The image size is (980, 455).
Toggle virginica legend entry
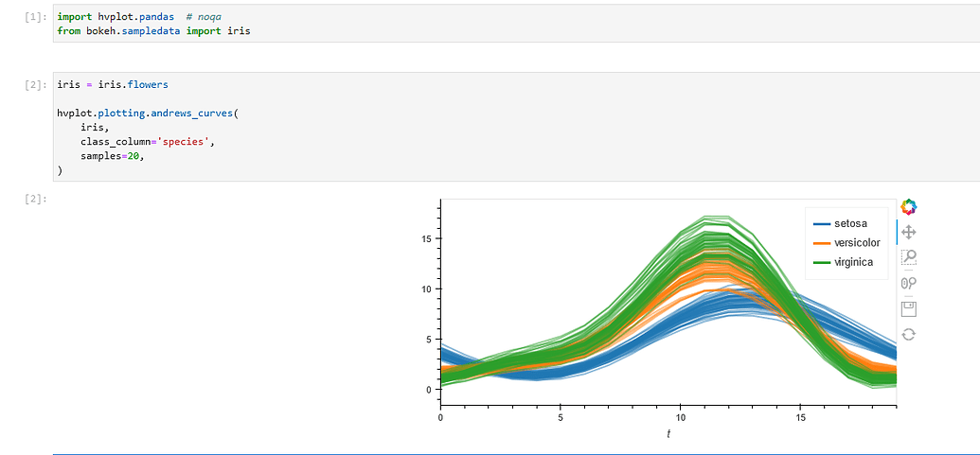point(842,262)
